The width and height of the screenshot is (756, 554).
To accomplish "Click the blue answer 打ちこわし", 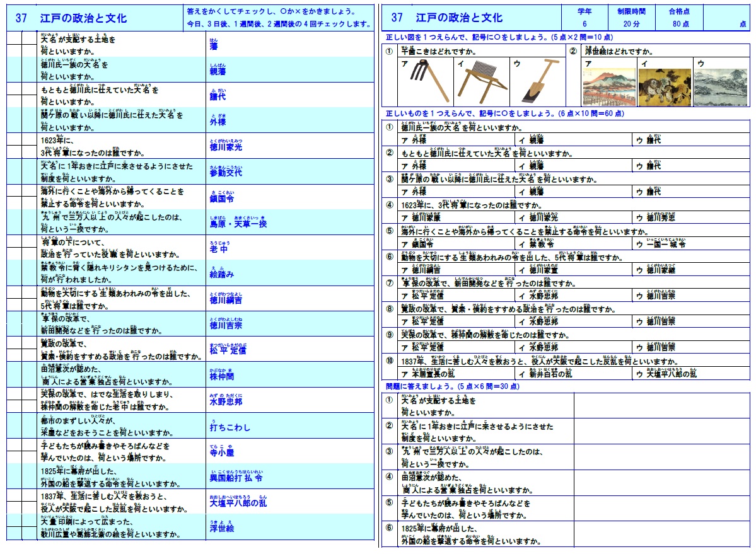I will 230,426.
